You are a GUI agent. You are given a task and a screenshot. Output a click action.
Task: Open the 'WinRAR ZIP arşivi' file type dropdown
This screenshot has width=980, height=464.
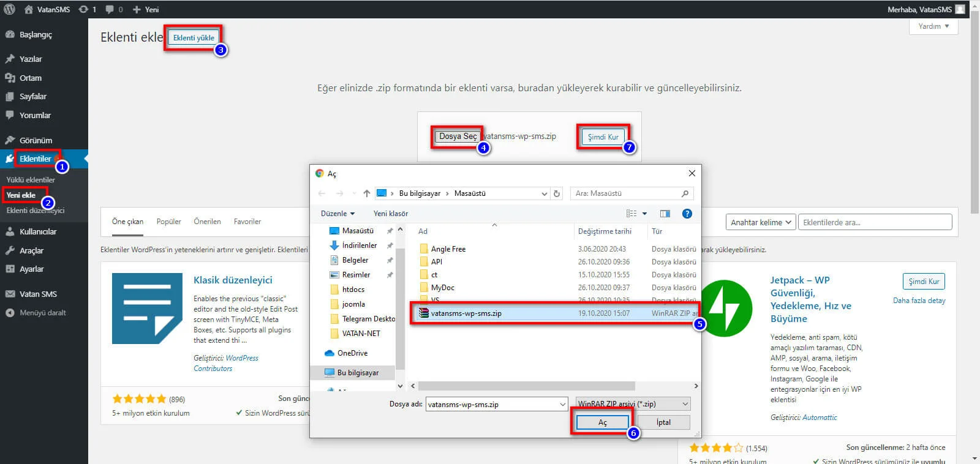633,404
